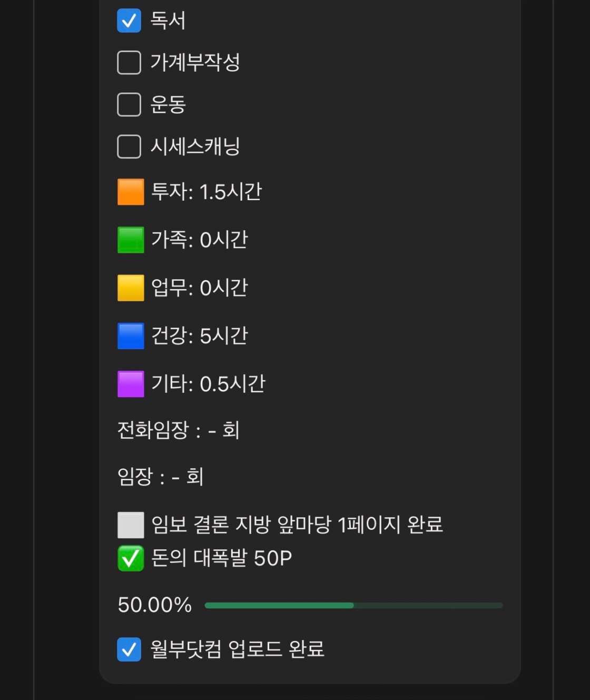The height and width of the screenshot is (700, 590).
Task: Uncheck the 독서 checkbox
Action: pyautogui.click(x=129, y=21)
